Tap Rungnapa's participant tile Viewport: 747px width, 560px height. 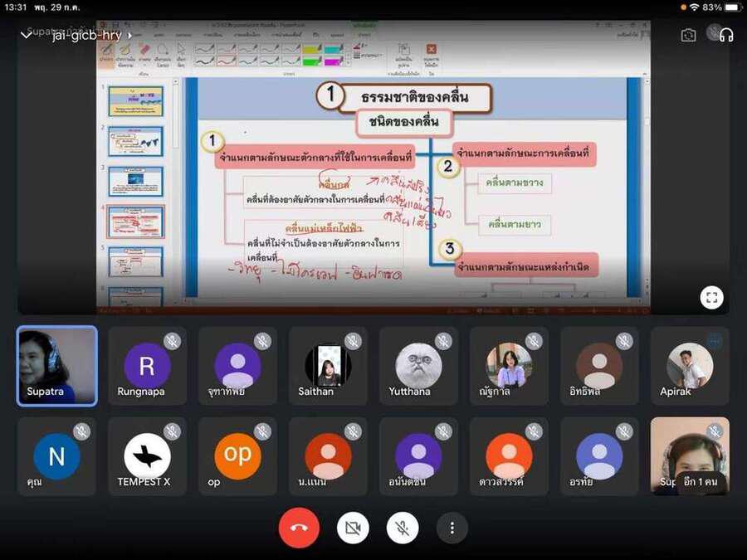tap(147, 365)
